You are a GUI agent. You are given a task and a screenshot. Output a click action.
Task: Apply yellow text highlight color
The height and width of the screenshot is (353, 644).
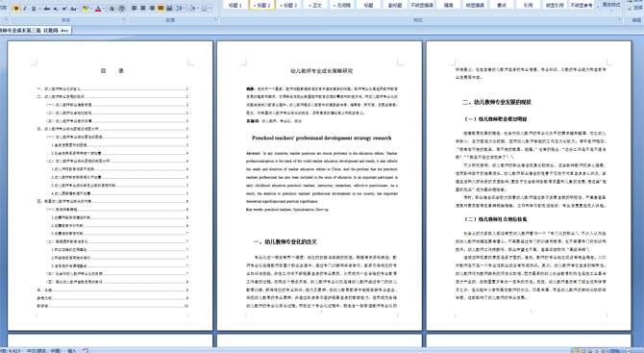tap(85, 9)
